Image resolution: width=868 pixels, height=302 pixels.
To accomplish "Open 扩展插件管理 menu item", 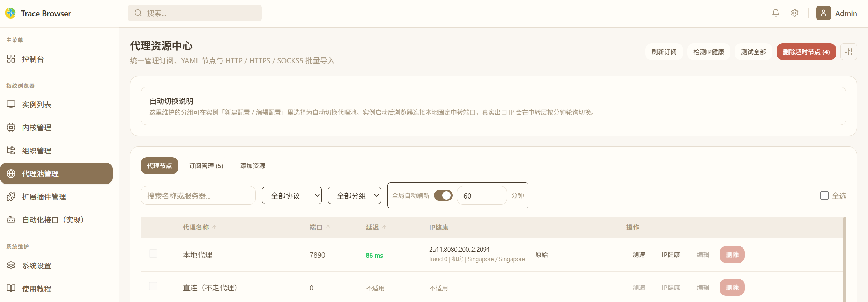I will click(56, 196).
